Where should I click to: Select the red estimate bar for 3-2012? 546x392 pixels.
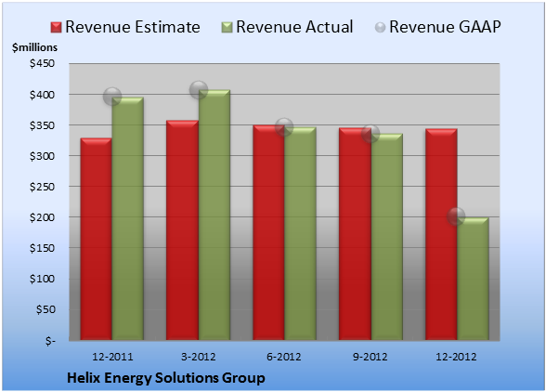(182, 230)
